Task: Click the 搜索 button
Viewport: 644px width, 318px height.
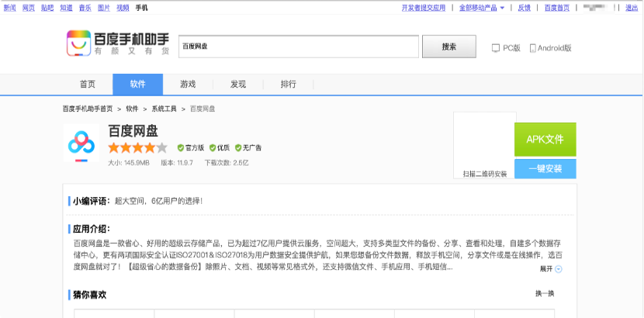Action: pyautogui.click(x=449, y=47)
